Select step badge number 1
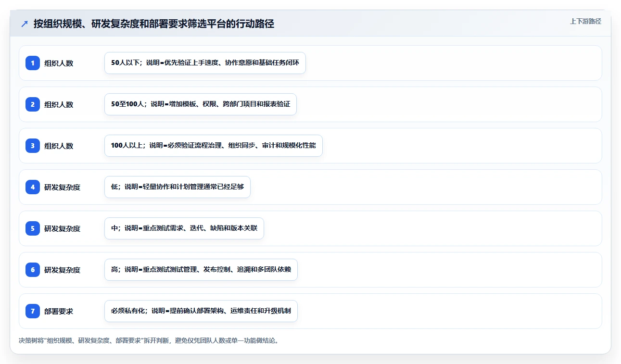Screen dimensions: 621x364 [33, 63]
